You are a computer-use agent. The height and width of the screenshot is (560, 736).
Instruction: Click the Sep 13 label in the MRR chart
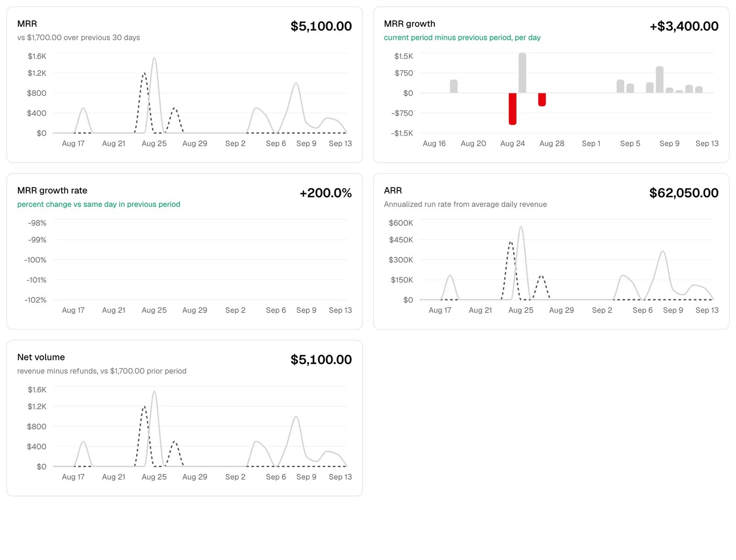coord(340,143)
